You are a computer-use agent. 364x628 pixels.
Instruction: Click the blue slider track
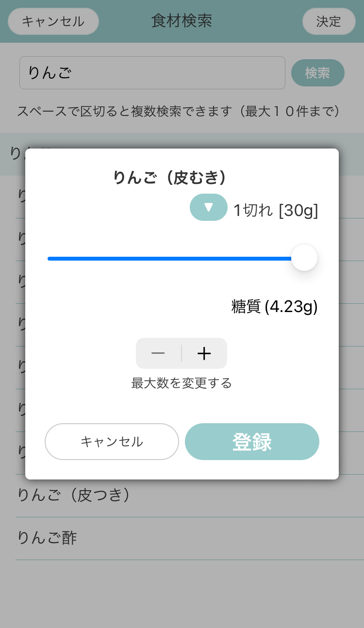170,259
